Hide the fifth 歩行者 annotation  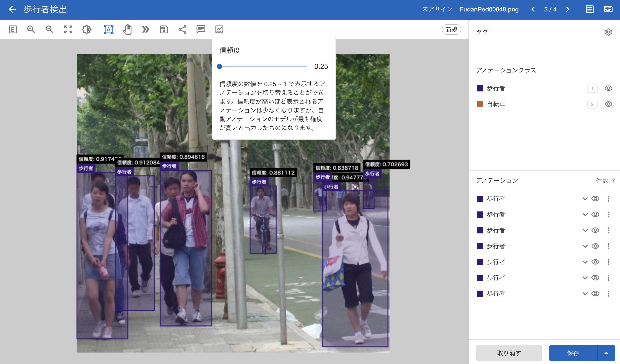pos(595,262)
